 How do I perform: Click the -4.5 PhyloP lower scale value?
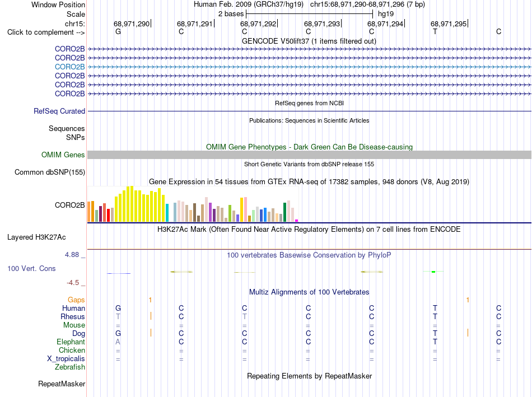pos(73,283)
